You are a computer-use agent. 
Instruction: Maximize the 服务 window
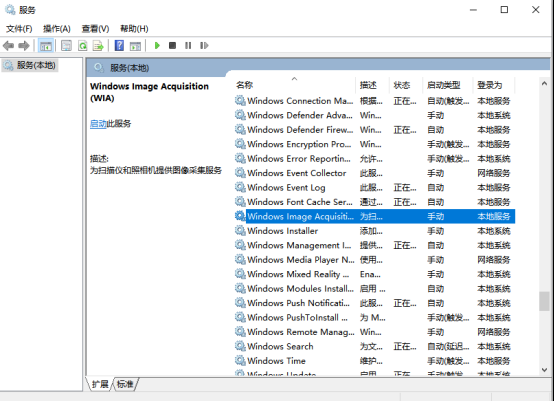[x=504, y=10]
